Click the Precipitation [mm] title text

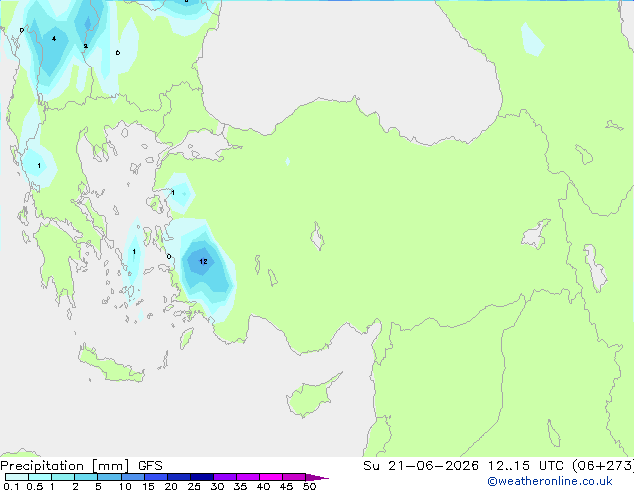[x=64, y=466]
